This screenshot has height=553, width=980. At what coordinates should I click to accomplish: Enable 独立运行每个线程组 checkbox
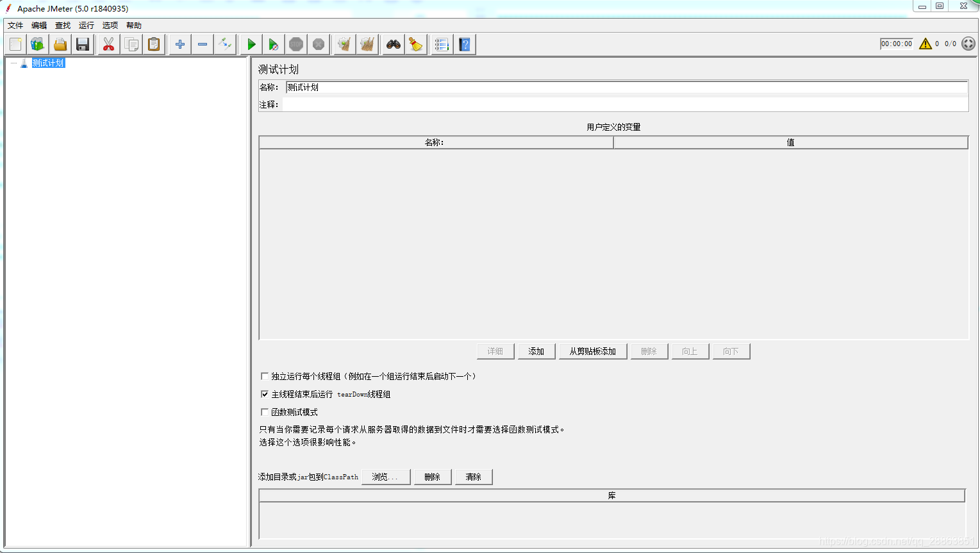tap(265, 376)
